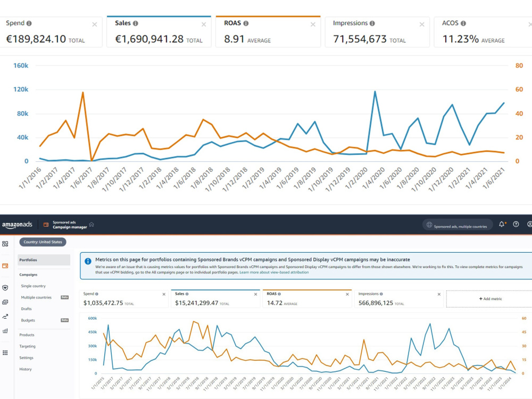Click the info icon next to ACOS
Image resolution: width=532 pixels, height=399 pixels.
pyautogui.click(x=463, y=23)
